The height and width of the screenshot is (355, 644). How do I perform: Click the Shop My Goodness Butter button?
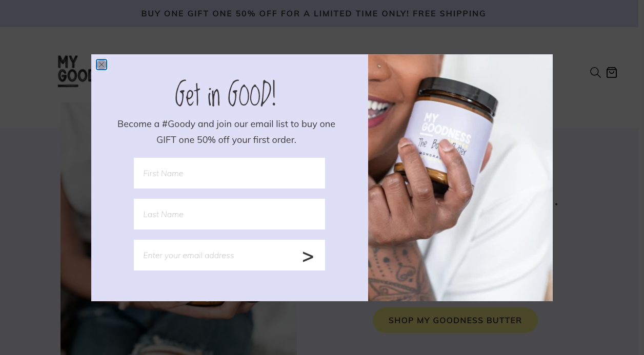coord(455,320)
